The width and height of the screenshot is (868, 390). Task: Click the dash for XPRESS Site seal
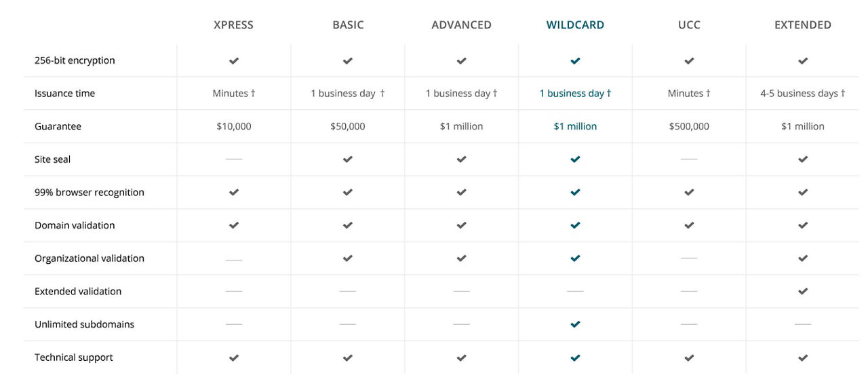tap(234, 159)
